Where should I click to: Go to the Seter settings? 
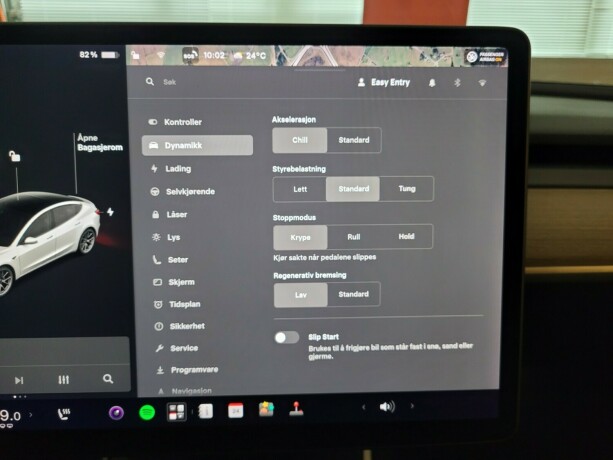click(170, 260)
